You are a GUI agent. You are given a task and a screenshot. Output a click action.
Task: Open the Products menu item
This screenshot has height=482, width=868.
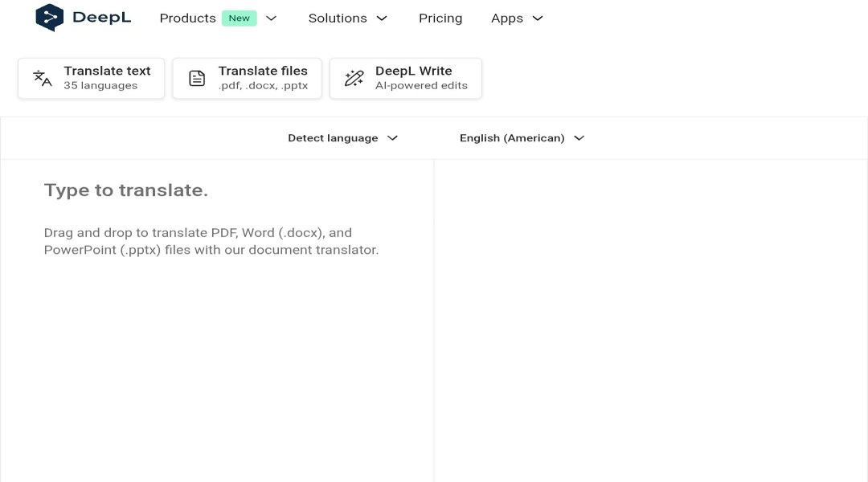[x=187, y=18]
